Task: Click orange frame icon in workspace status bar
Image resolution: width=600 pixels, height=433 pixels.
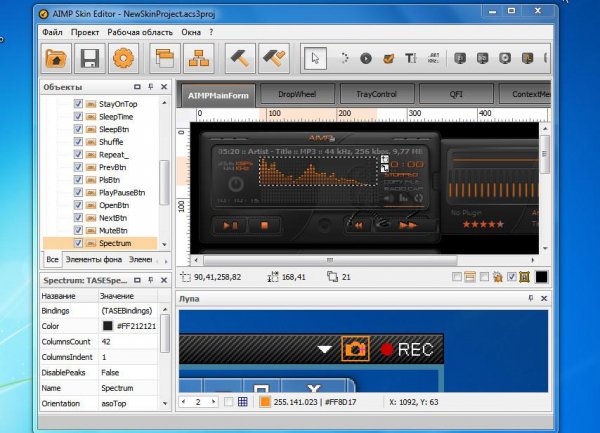Action: pos(524,277)
